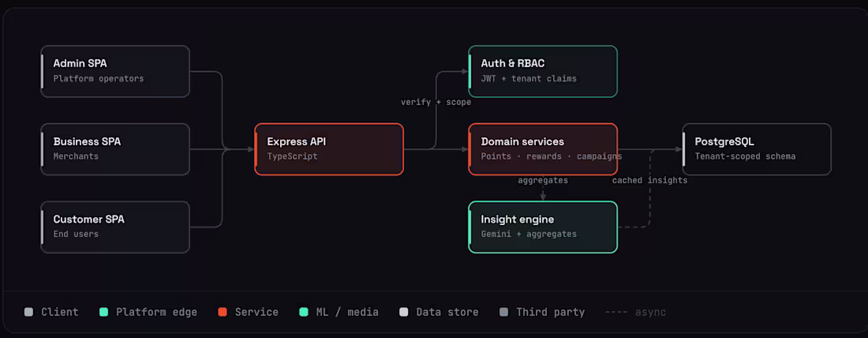
Task: Click the 'Tenant-scoped schema' text
Action: (x=745, y=156)
